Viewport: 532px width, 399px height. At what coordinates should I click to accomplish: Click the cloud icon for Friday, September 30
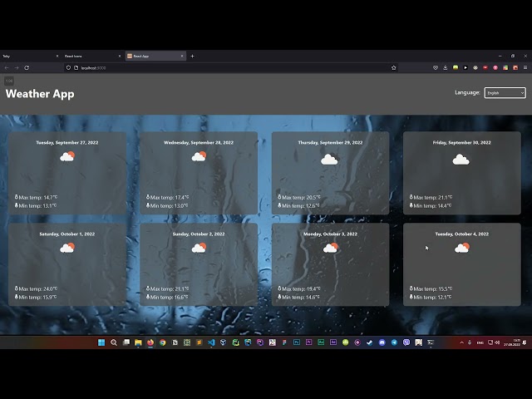coord(461,159)
